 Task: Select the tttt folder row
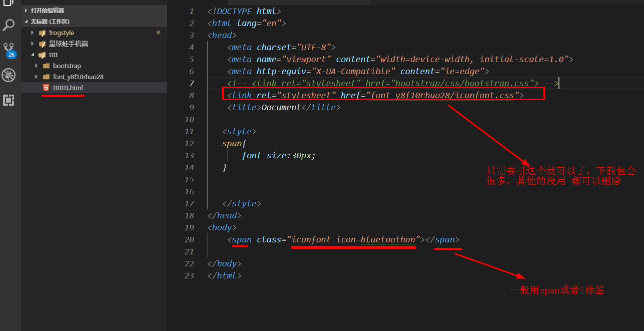click(x=94, y=55)
